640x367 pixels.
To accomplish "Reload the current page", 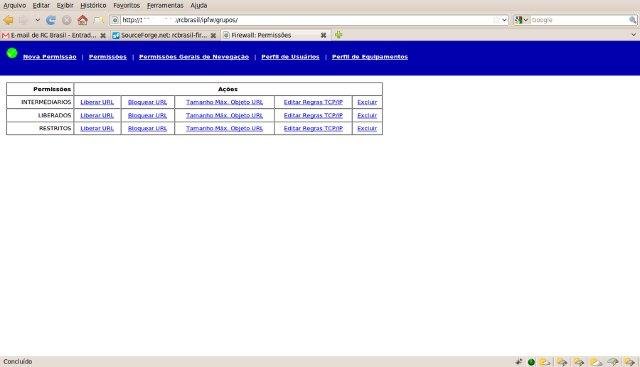I will tap(51, 20).
